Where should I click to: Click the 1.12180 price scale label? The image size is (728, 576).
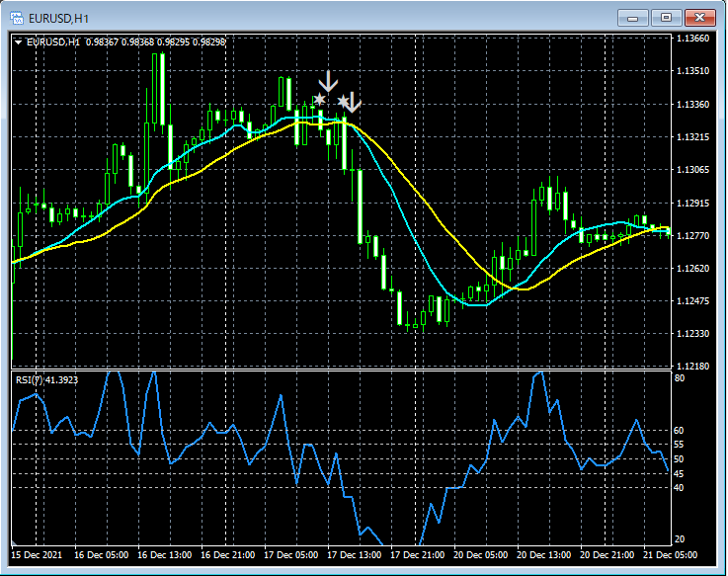tap(693, 366)
